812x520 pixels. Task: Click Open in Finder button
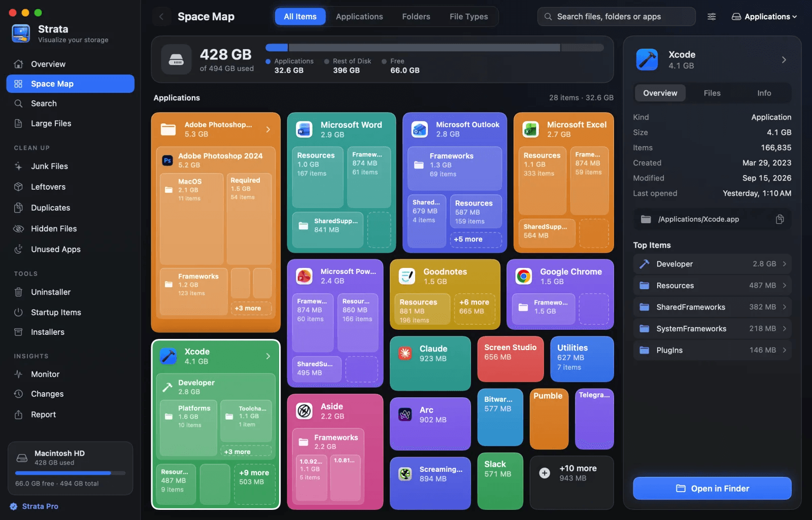712,488
